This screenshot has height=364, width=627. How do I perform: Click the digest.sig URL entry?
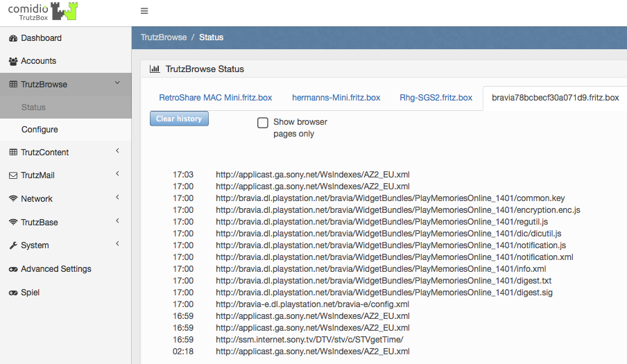(x=384, y=293)
